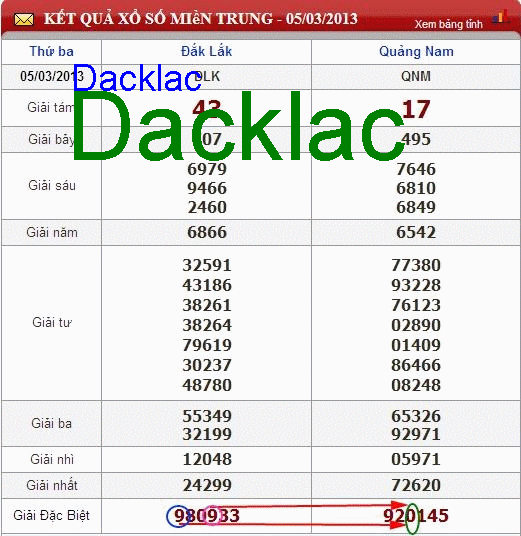
Task: Click the QNM code cell
Action: (416, 76)
